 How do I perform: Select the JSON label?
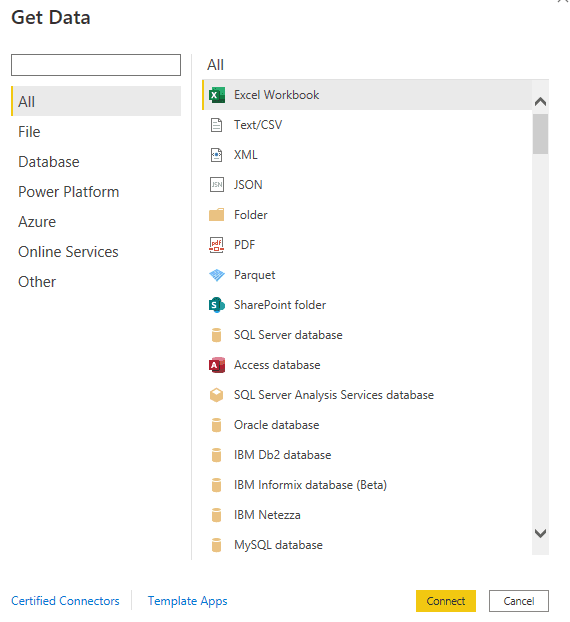(248, 185)
